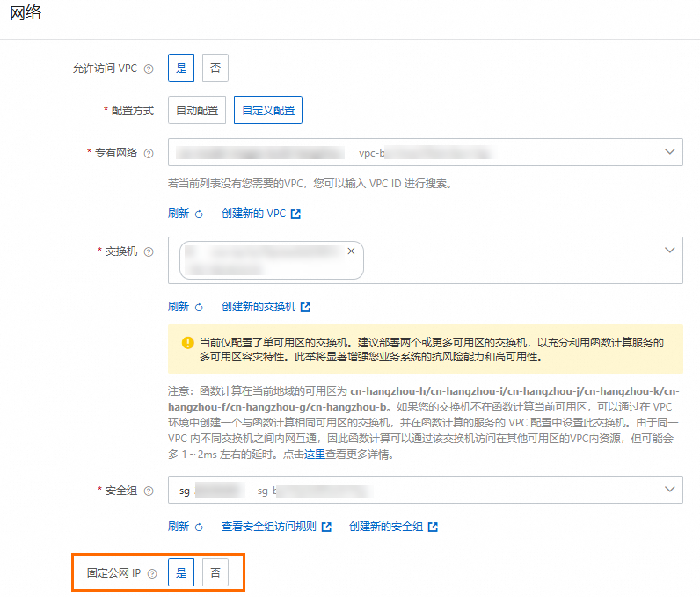Expand the 安全组 dropdown arrow
The width and height of the screenshot is (700, 597).
pyautogui.click(x=669, y=490)
